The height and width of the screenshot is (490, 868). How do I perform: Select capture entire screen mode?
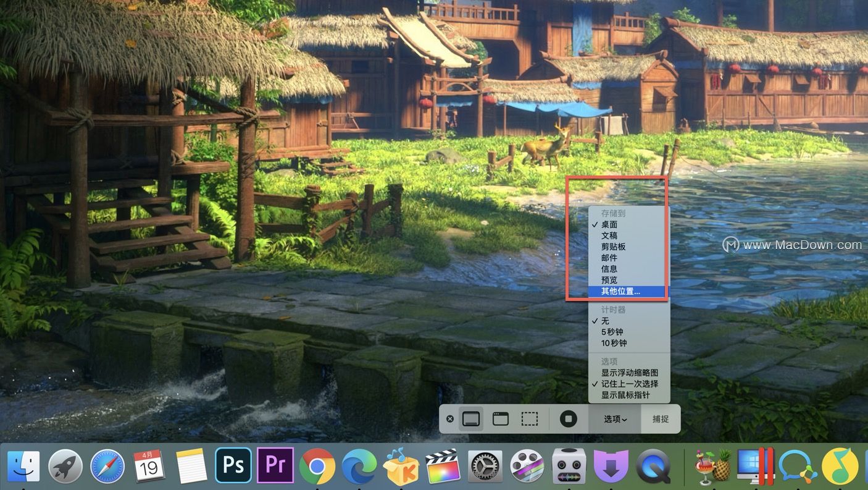(x=470, y=419)
